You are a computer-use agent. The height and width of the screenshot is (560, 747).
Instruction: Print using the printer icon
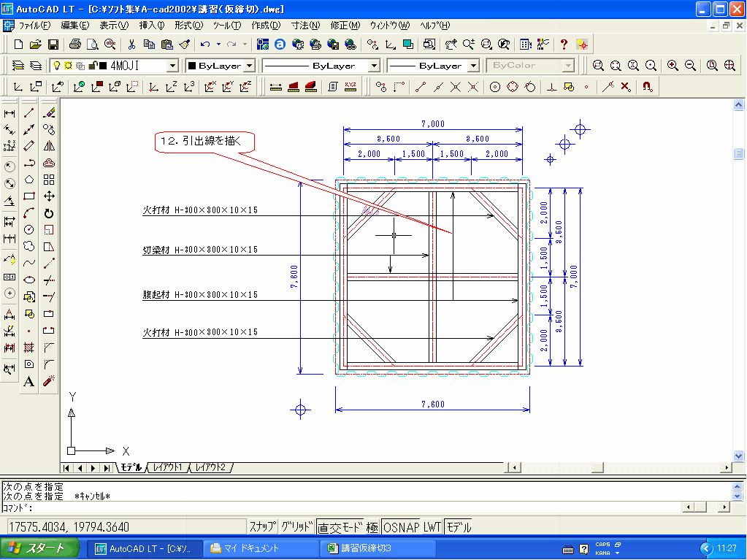pyautogui.click(x=74, y=45)
